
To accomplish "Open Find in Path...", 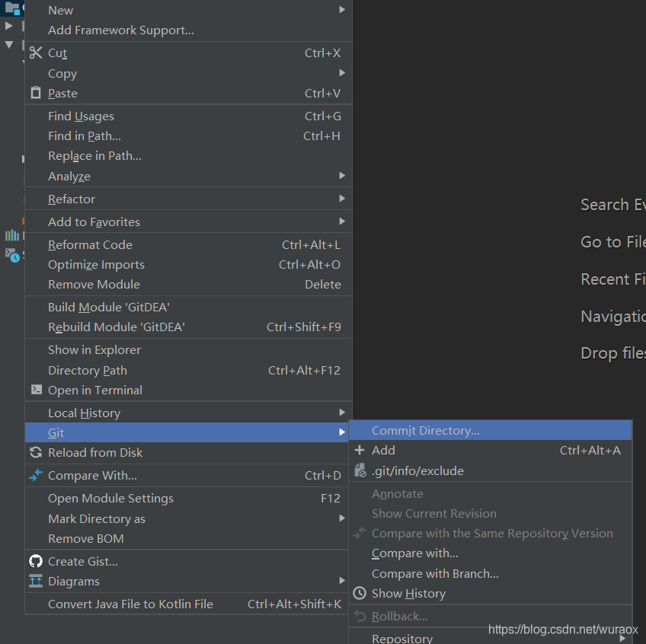I will tap(188, 136).
